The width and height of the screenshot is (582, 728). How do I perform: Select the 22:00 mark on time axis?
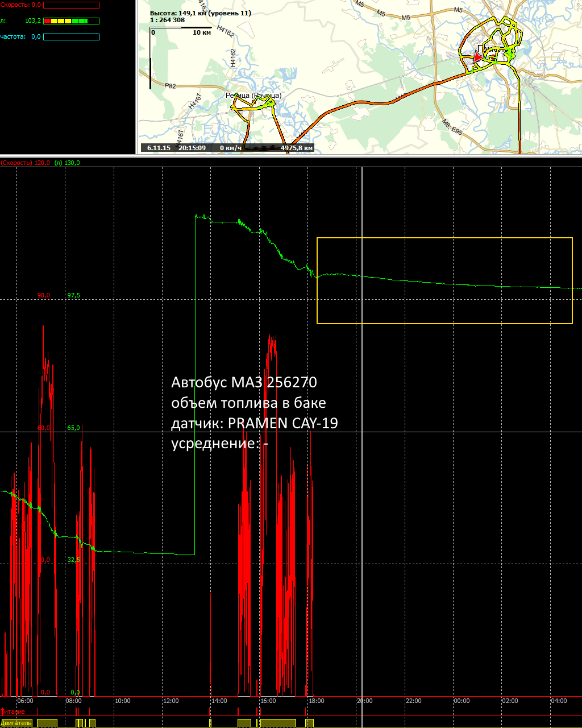pos(413,701)
